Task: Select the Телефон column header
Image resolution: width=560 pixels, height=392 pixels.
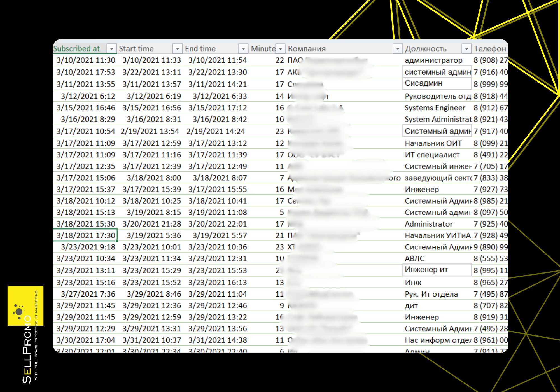Action: [490, 49]
